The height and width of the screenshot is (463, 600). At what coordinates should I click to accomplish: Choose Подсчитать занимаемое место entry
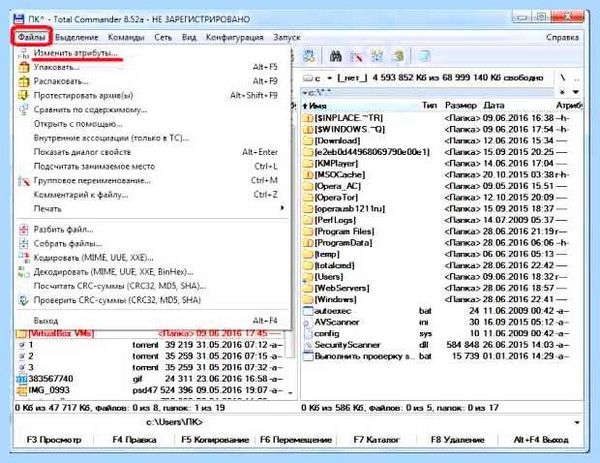153,166
